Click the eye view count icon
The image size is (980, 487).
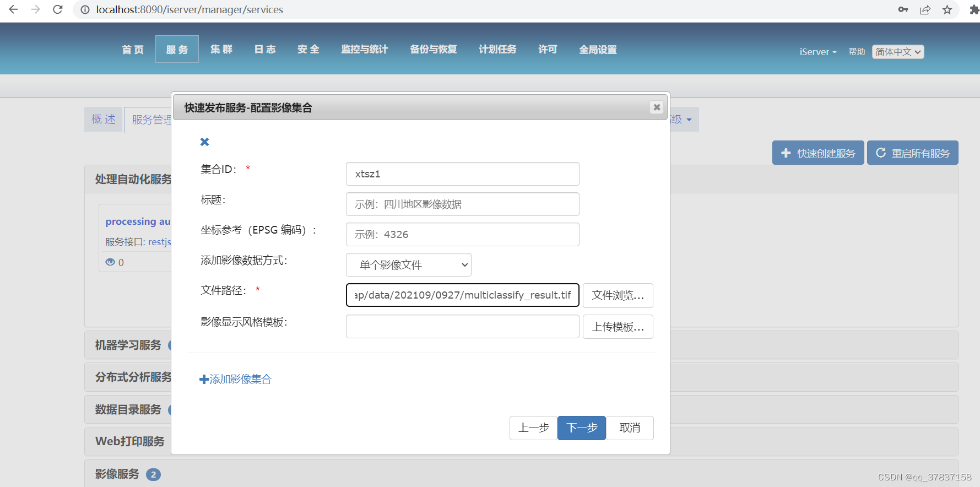[110, 262]
